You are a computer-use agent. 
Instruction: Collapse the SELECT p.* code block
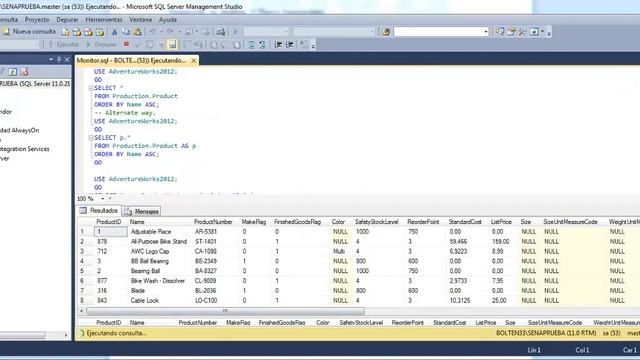click(x=91, y=138)
